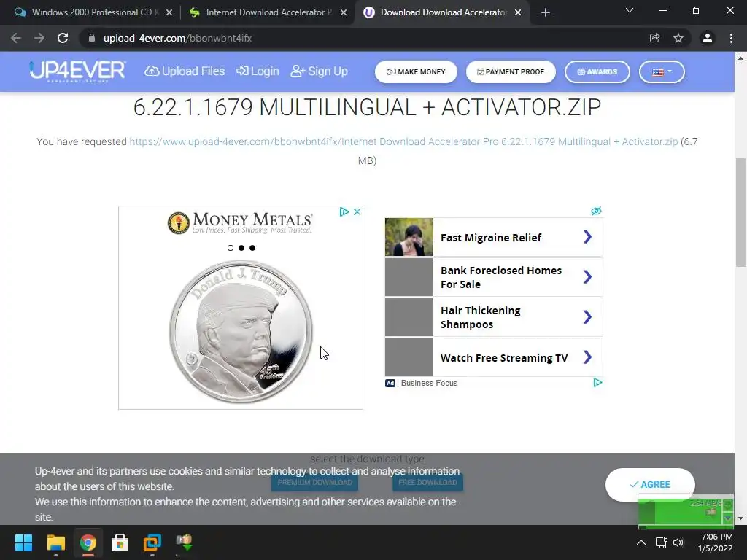
Task: Close the active Download Accelerator tab
Action: coord(518,12)
